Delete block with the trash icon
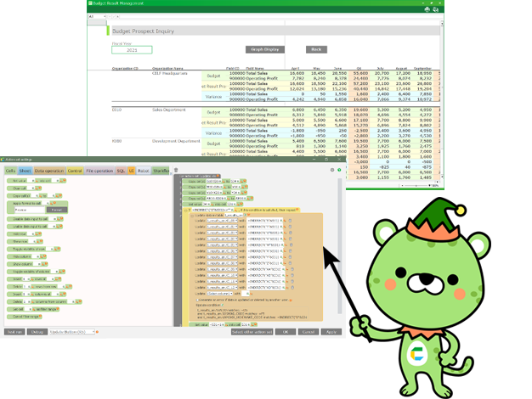 [x=176, y=170]
